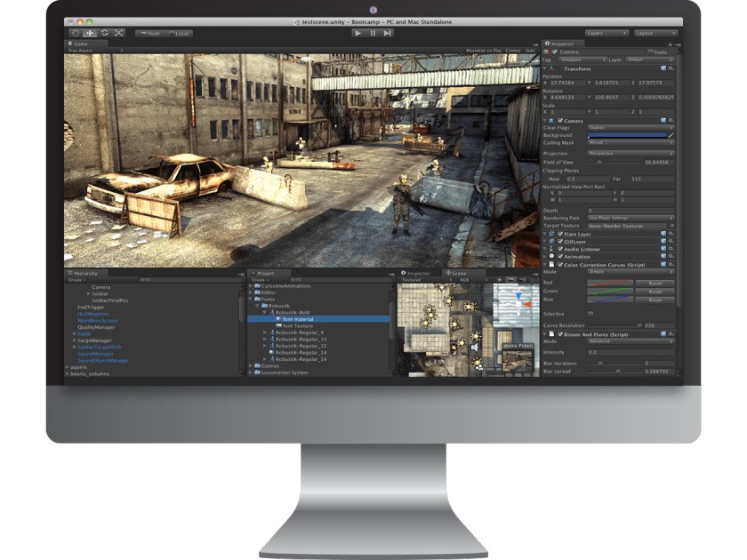Open the Rendering Path dropdown
This screenshot has width=747, height=560.
(x=631, y=218)
